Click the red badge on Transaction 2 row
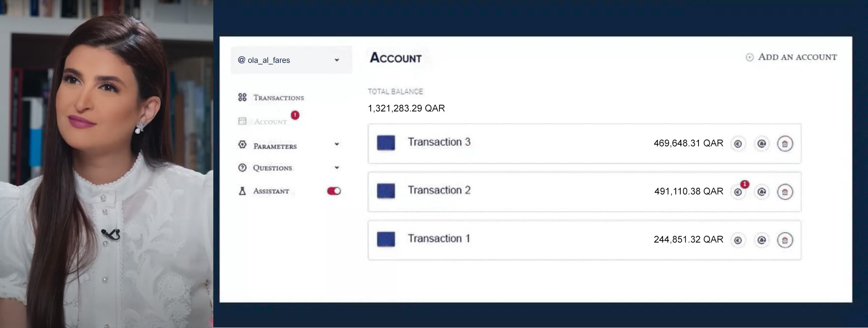 click(745, 184)
